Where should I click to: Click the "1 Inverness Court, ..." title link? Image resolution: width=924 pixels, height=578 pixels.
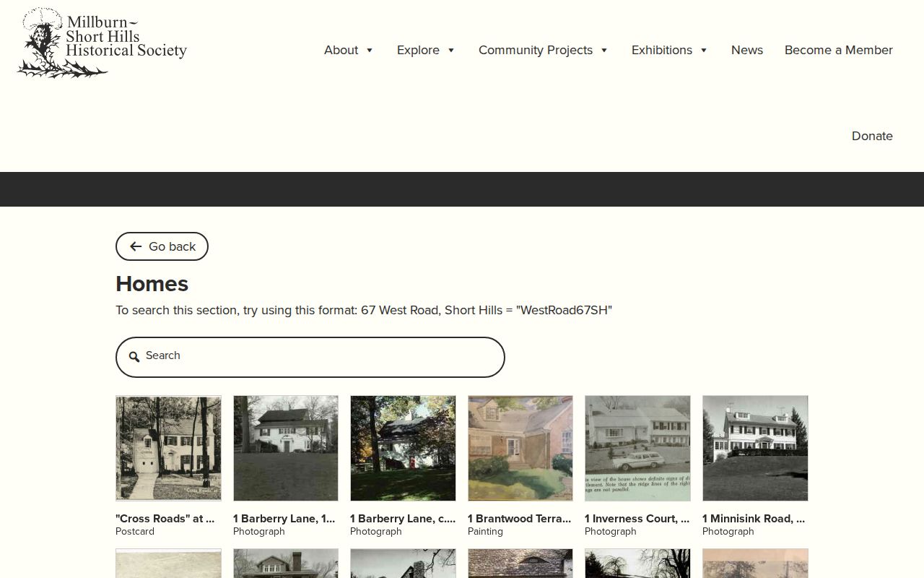(637, 519)
